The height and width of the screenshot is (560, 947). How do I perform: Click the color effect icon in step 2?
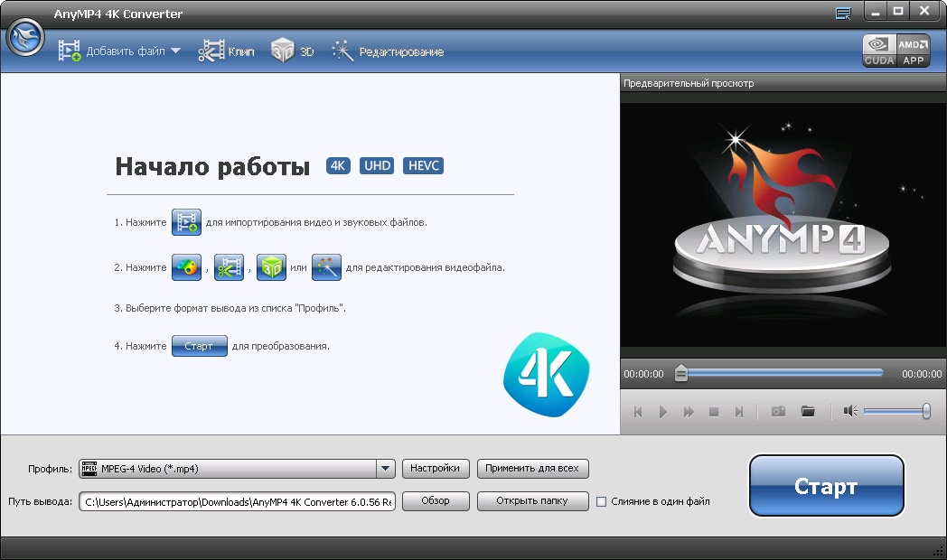click(187, 267)
